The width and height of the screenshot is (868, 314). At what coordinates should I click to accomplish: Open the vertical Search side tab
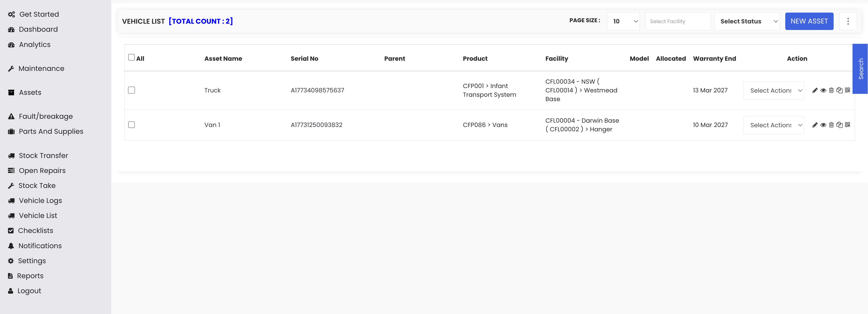pos(860,69)
